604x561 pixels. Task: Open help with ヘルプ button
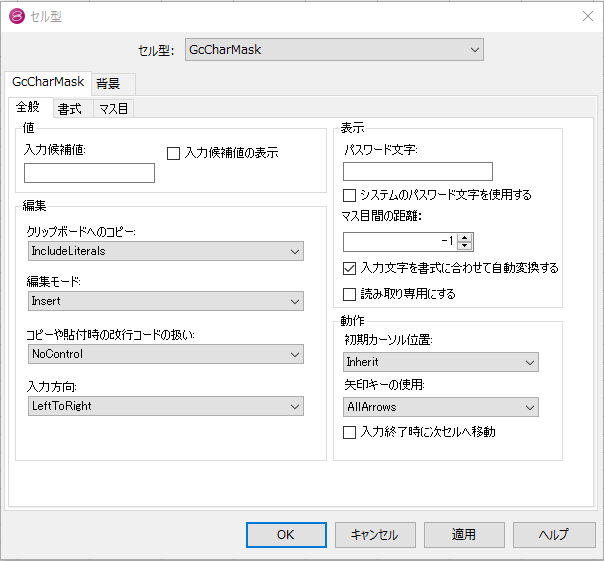click(554, 535)
